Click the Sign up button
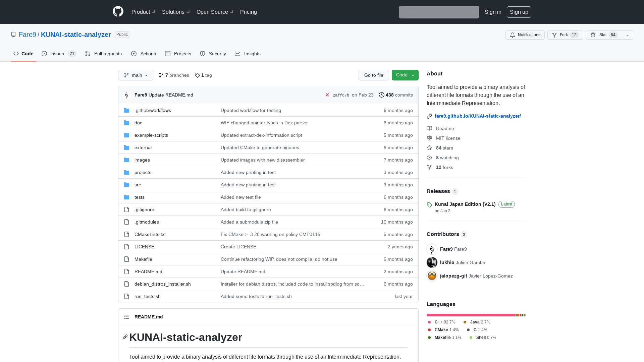 [x=519, y=12]
